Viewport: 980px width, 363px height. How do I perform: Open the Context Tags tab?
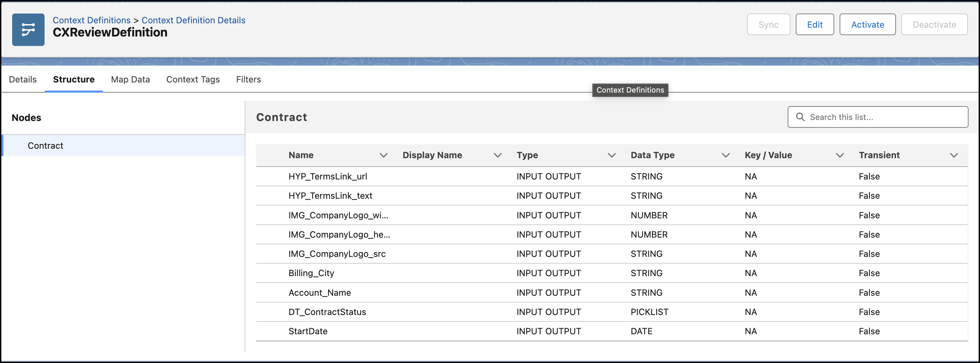click(193, 79)
